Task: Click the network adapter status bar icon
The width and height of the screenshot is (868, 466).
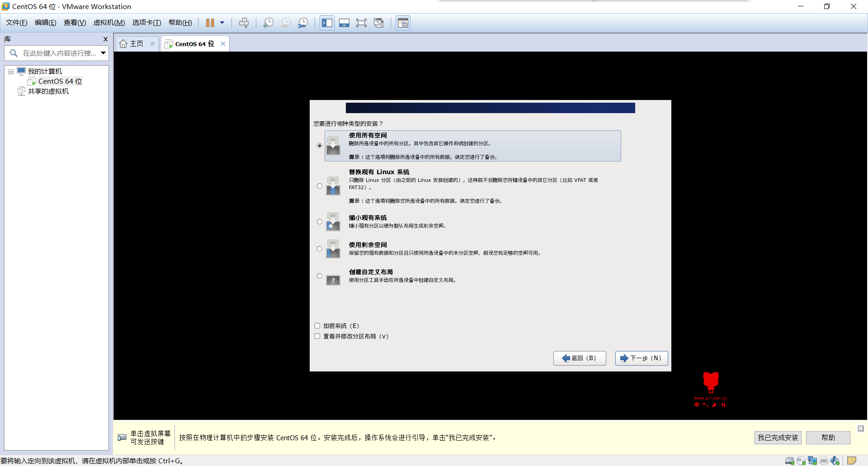Action: [x=812, y=461]
